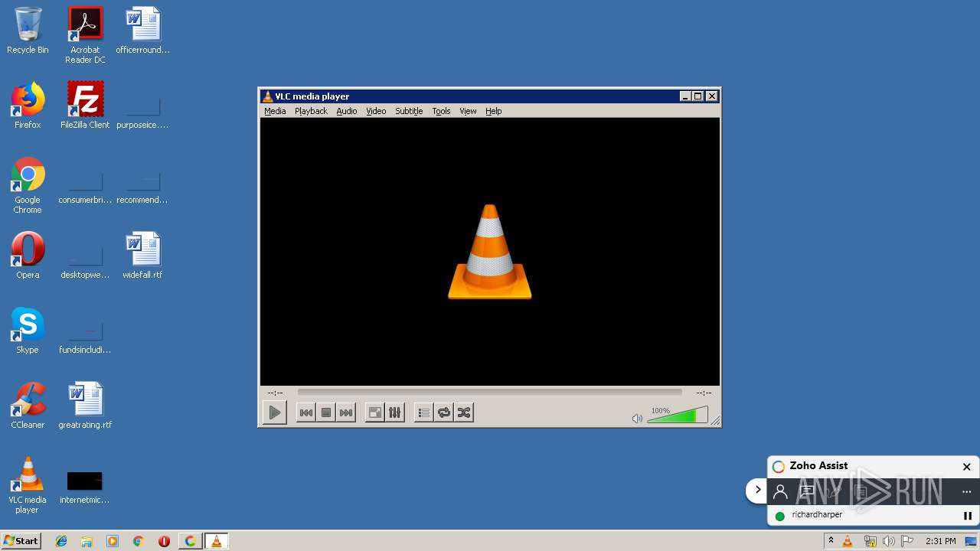Open the Subtitle menu
Screen dimensions: 980x551
pos(409,111)
